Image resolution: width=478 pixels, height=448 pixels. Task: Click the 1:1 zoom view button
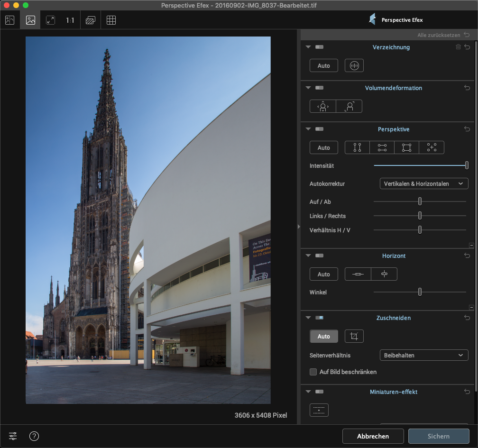[x=70, y=20]
